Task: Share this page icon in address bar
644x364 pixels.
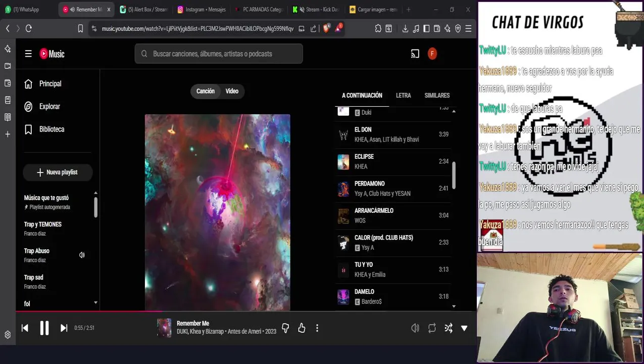Action: point(313,29)
